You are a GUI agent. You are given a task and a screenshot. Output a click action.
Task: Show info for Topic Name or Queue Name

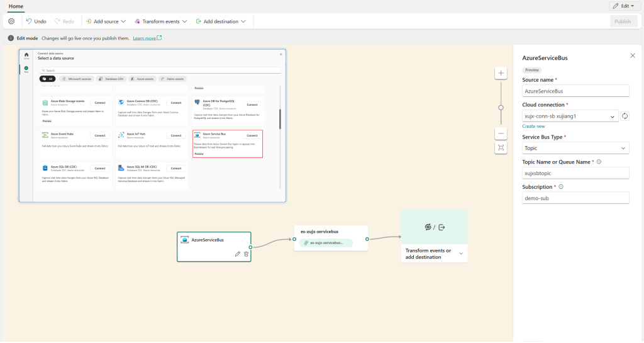599,162
